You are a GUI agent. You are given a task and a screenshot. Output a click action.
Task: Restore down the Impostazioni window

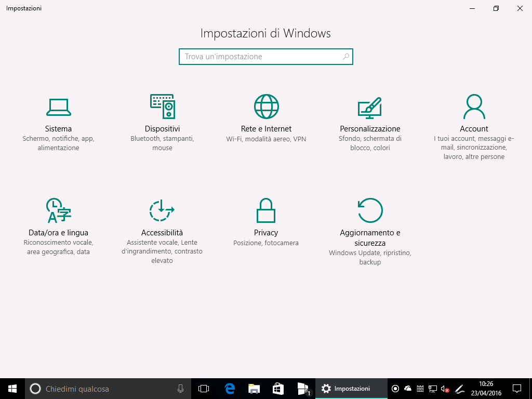(x=496, y=8)
